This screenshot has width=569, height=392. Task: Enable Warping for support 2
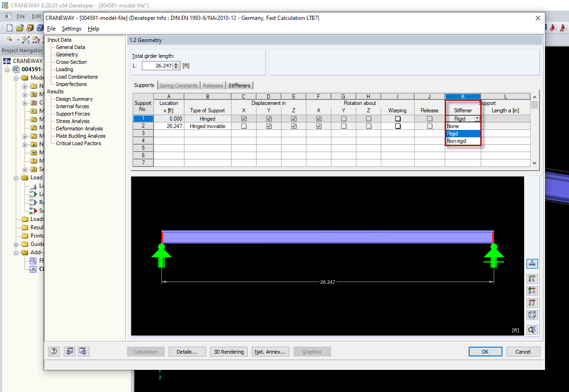click(x=398, y=126)
